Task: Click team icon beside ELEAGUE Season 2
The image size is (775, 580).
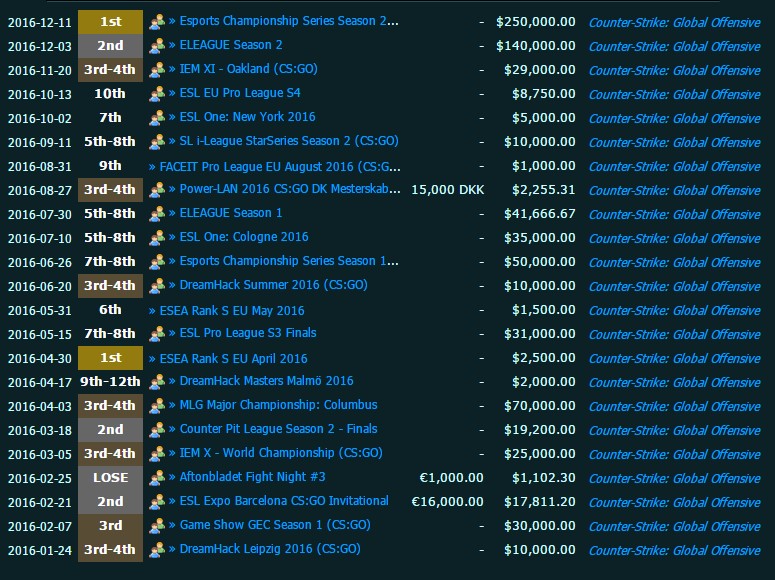Action: (157, 45)
